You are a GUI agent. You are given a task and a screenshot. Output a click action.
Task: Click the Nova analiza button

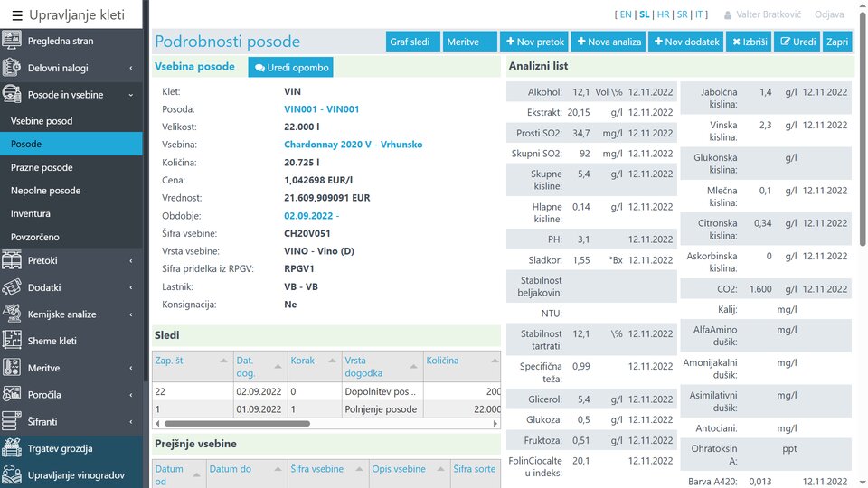coord(609,42)
